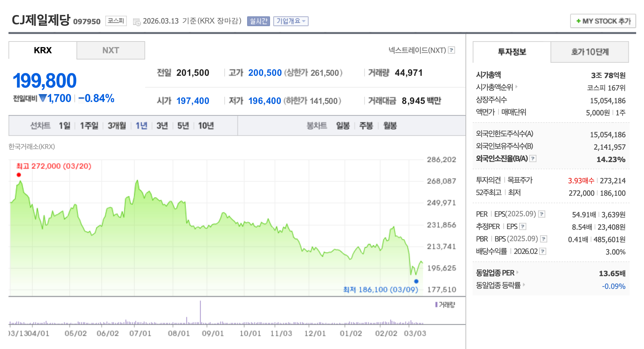Click 상장주식수 value 15,054,186
This screenshot has height=349, width=644.
(x=608, y=101)
